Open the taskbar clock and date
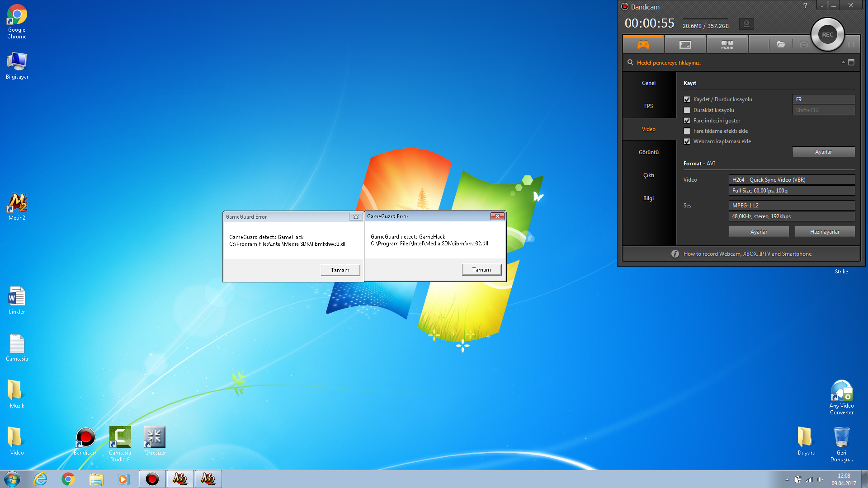Viewport: 868px width, 488px height. click(844, 479)
